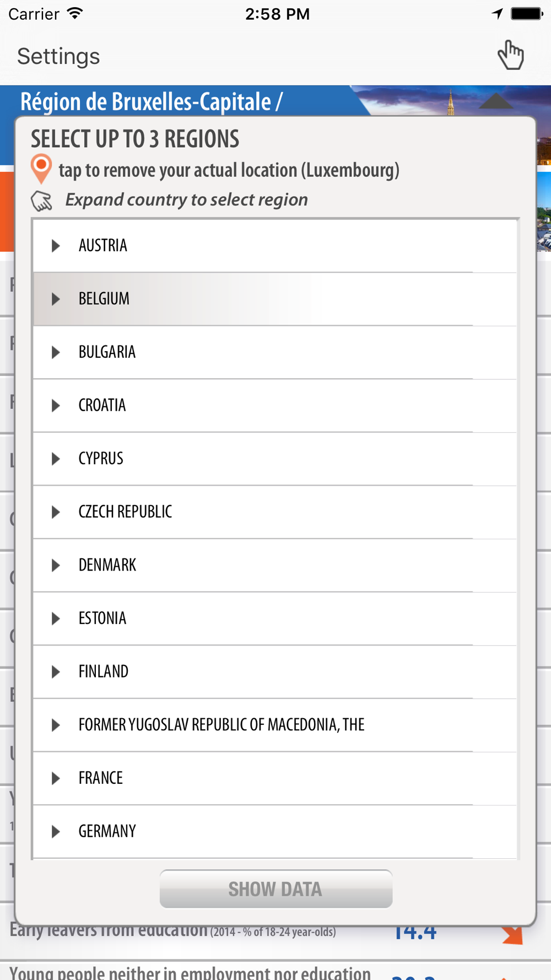Tap the hand pointer icon in navigation bar
Screen dimensions: 551x980
coord(510,55)
